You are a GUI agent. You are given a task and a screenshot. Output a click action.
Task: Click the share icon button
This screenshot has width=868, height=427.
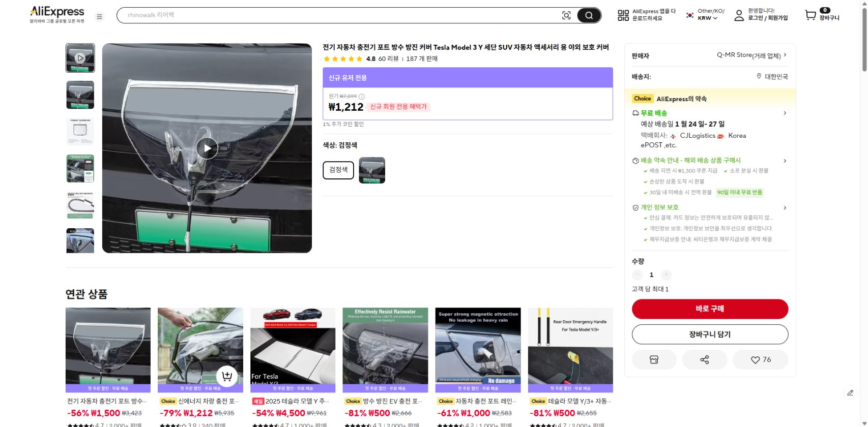click(x=705, y=360)
